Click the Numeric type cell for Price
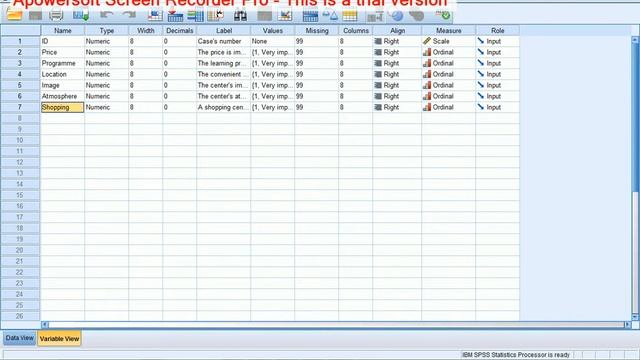 pos(107,52)
